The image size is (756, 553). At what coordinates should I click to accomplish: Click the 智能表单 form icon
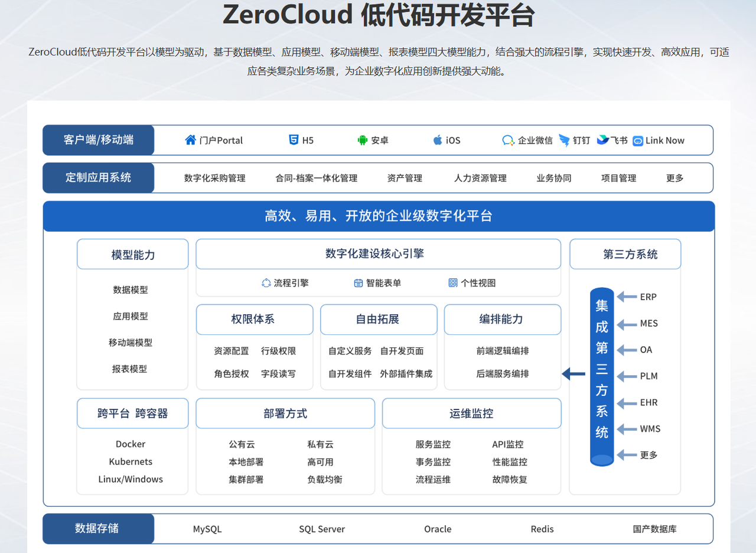click(359, 283)
